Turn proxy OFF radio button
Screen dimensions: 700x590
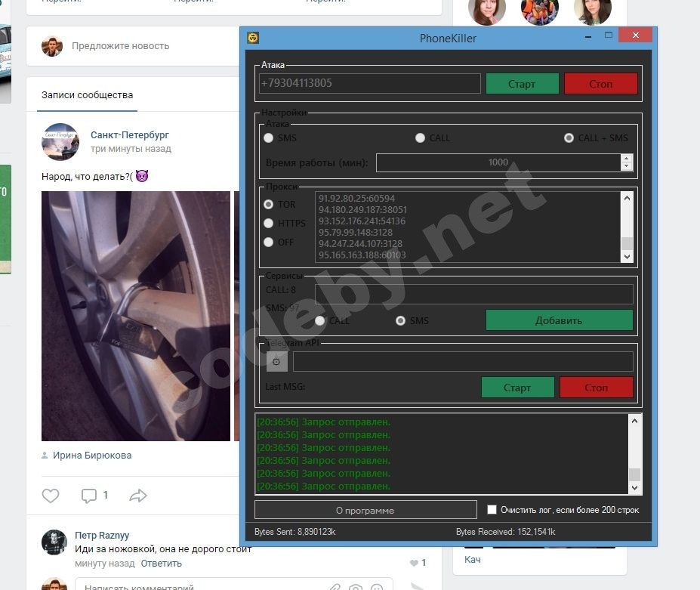(268, 242)
